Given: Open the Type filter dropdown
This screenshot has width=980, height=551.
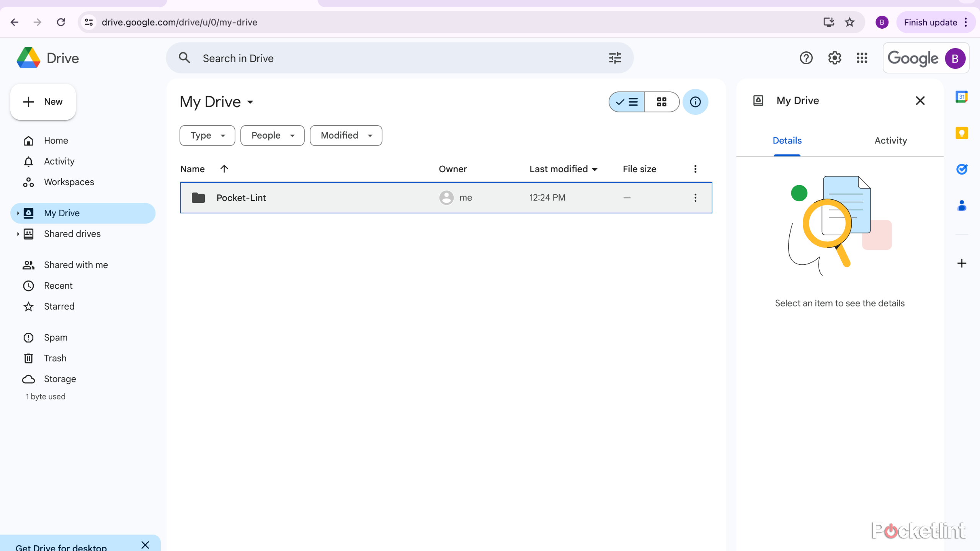Looking at the screenshot, I should pyautogui.click(x=207, y=135).
